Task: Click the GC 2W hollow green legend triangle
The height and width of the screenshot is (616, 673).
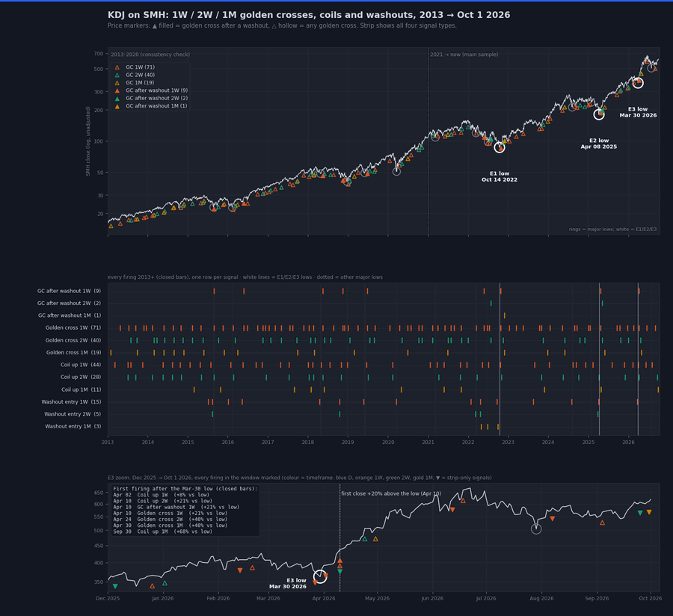Action: click(117, 75)
